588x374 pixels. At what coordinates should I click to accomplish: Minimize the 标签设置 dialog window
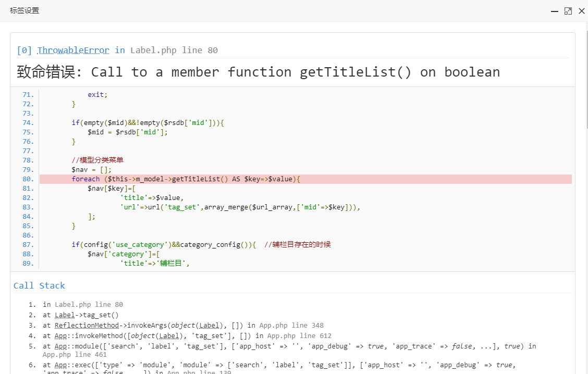click(555, 11)
